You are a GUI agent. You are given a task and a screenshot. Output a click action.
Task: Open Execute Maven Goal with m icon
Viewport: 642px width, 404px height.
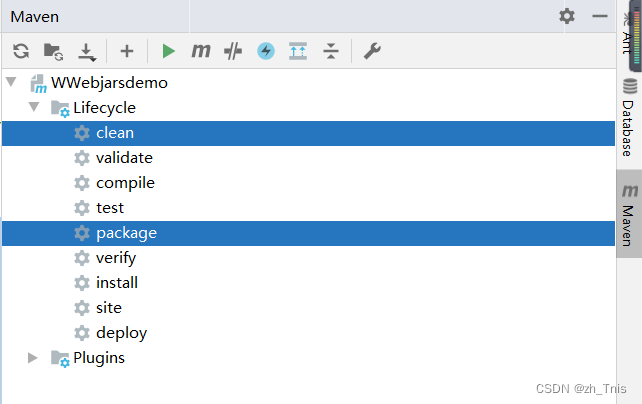[x=201, y=51]
